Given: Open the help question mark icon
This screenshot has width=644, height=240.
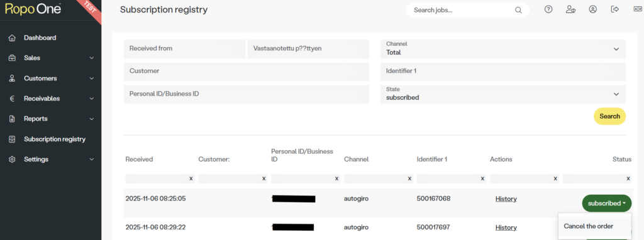Looking at the screenshot, I should point(548,9).
